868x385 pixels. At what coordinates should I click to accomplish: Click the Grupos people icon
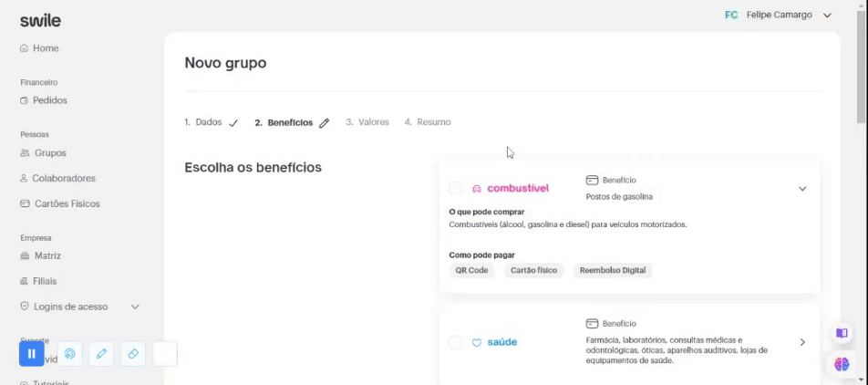click(25, 152)
